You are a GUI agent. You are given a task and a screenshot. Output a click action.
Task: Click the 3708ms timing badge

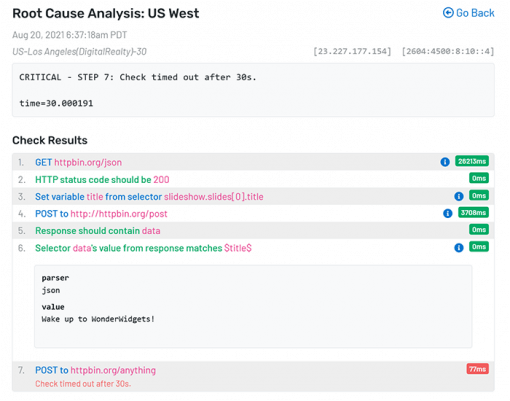click(473, 213)
